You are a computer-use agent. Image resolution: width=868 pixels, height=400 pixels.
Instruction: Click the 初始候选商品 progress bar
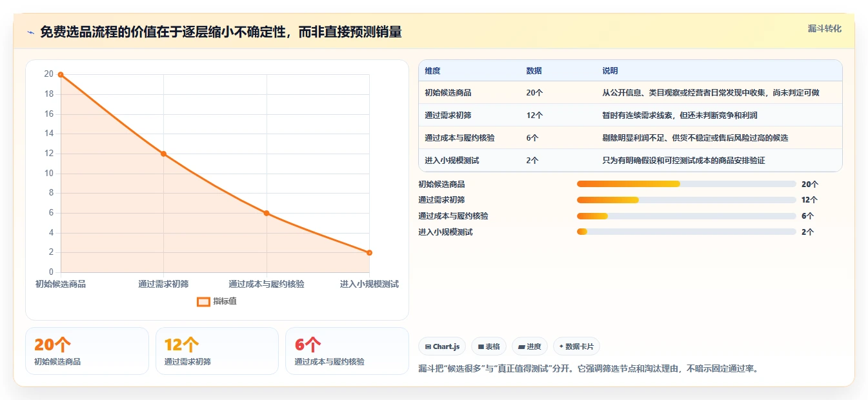point(686,184)
